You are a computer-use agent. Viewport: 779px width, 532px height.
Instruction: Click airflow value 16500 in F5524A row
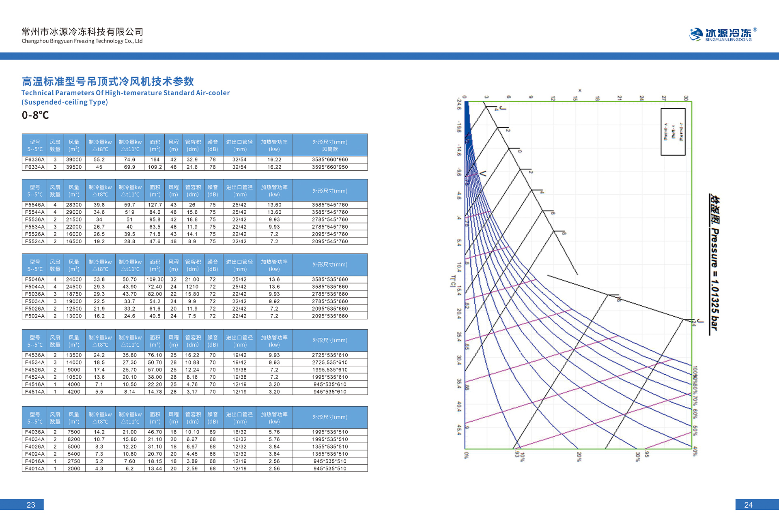pyautogui.click(x=74, y=242)
